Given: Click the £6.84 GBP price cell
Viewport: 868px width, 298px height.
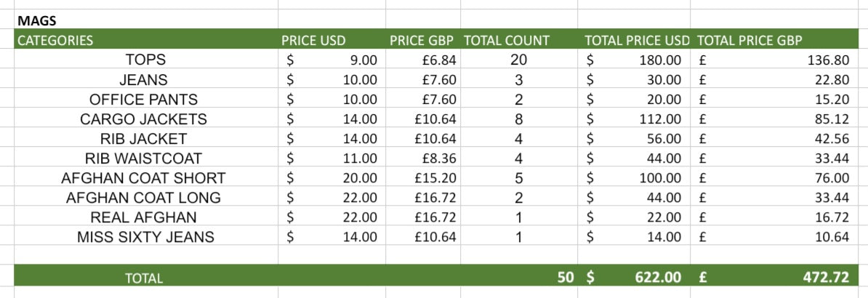Looking at the screenshot, I should coord(423,60).
